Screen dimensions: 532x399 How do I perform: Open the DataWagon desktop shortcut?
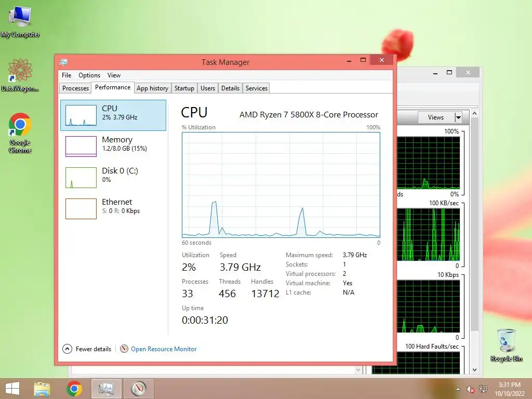(20, 75)
